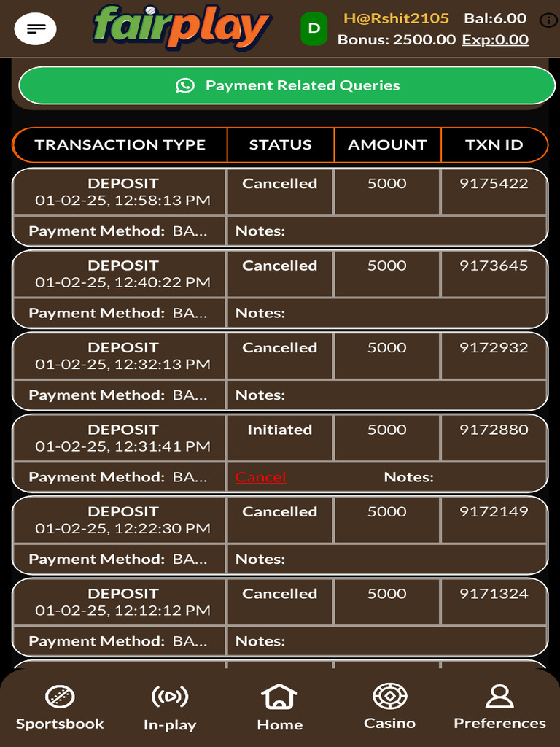560x747 pixels.
Task: Click Payment Related Queries button
Action: (x=287, y=85)
